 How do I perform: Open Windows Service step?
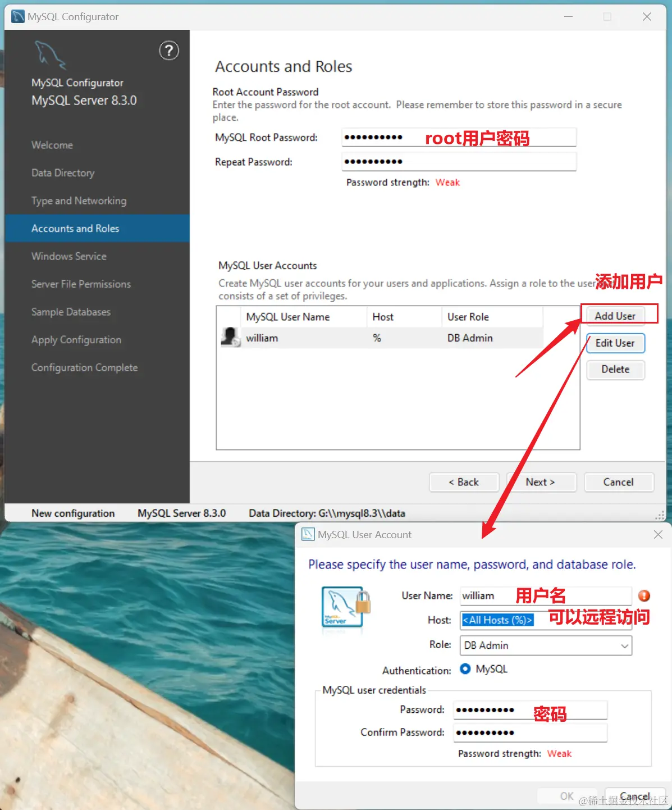69,256
